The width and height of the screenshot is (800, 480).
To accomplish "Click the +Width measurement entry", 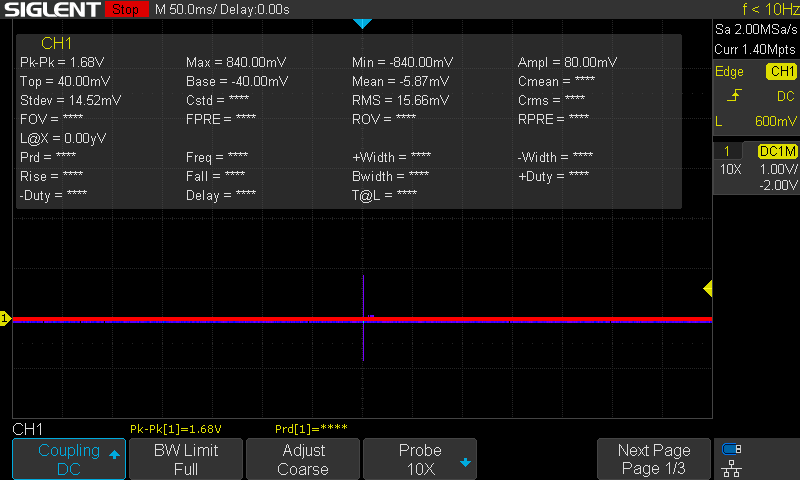I will [391, 157].
